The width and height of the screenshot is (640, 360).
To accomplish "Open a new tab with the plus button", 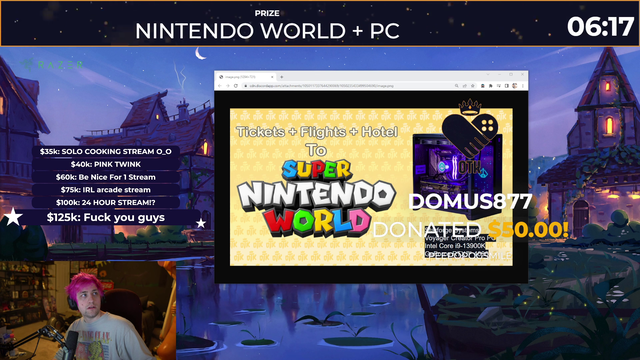I will tap(282, 77).
